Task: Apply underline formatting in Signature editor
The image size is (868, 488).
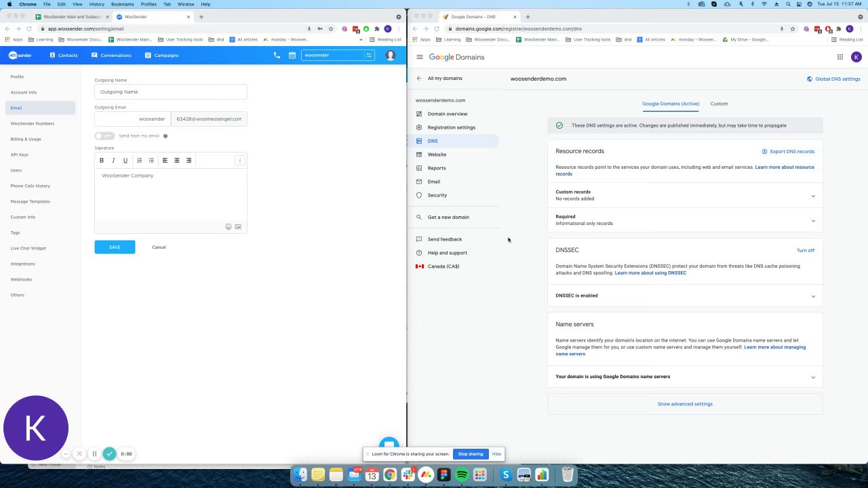Action: 125,161
